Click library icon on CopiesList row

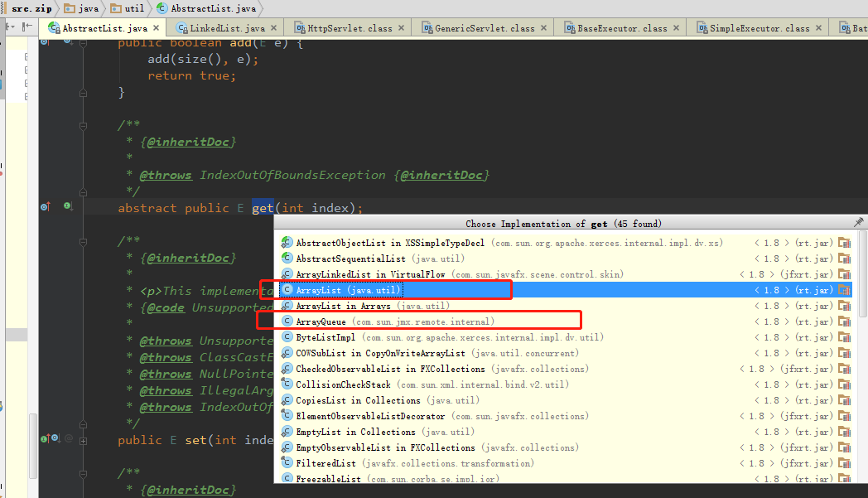(844, 400)
